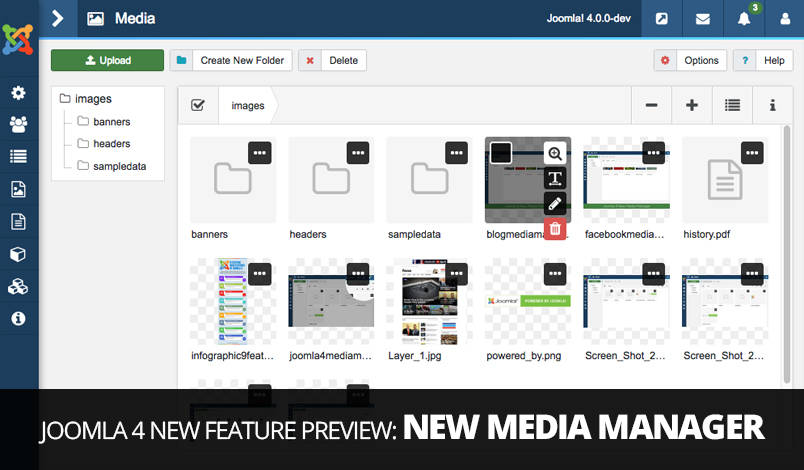Viewport: 804px width, 470px height.
Task: Open the system settings gear in sidebar
Action: click(18, 93)
